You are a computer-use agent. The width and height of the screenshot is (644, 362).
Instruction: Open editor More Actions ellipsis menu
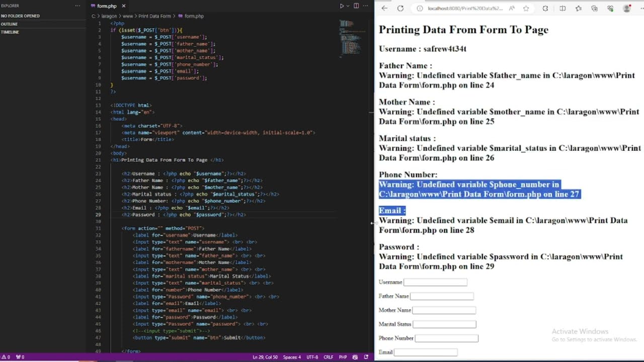coord(366,6)
